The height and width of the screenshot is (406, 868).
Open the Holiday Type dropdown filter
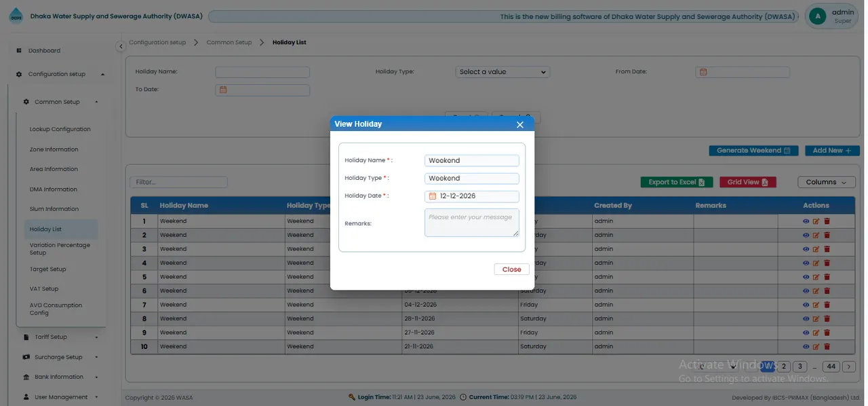point(502,72)
